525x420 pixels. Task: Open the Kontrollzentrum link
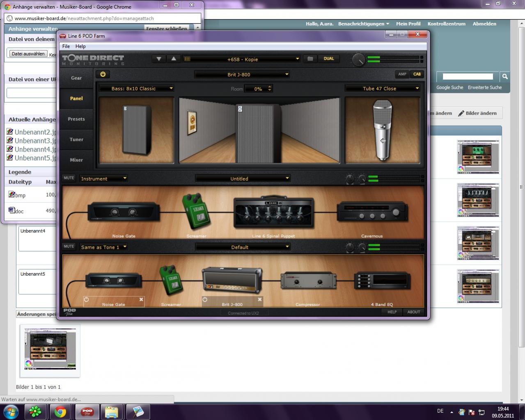[446, 24]
